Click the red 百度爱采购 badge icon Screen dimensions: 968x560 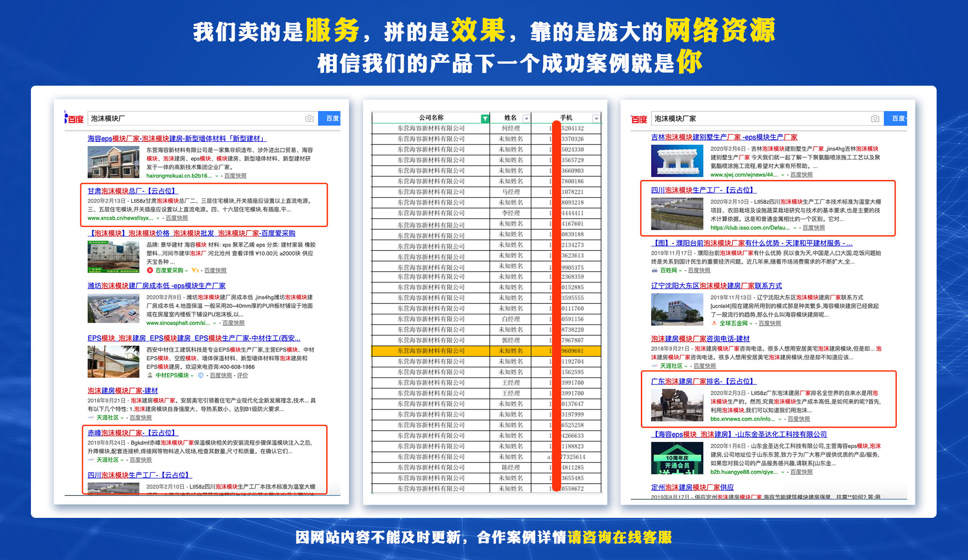point(150,270)
